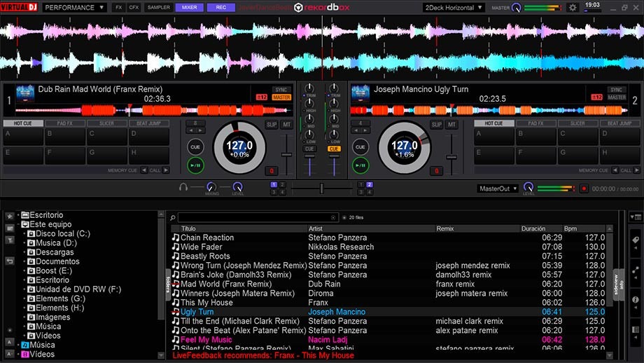The height and width of the screenshot is (363, 644).
Task: Toggle SLIP mode on deck 1
Action: tap(272, 125)
